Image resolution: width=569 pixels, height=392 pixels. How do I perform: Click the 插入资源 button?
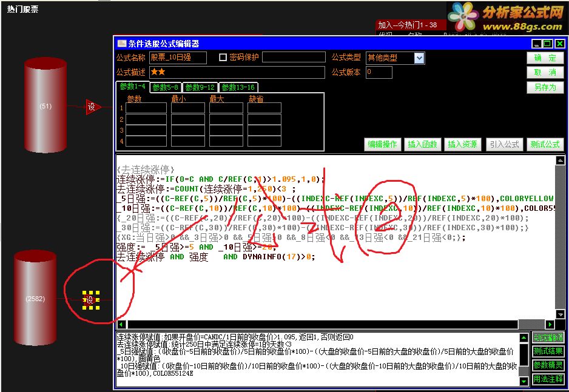pos(462,145)
